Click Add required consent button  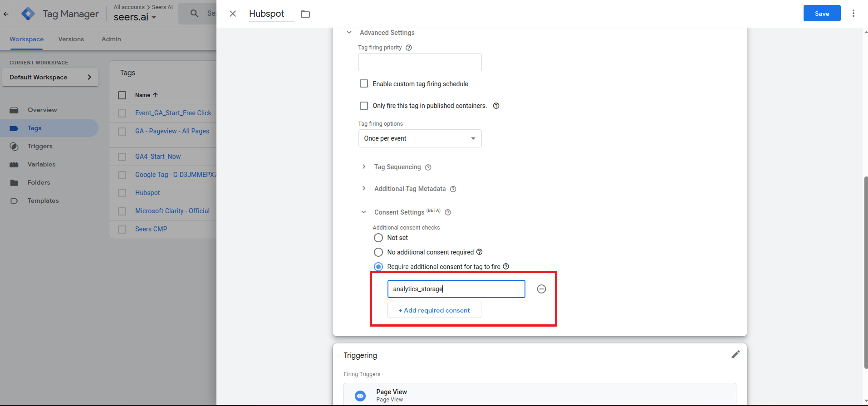tap(434, 310)
